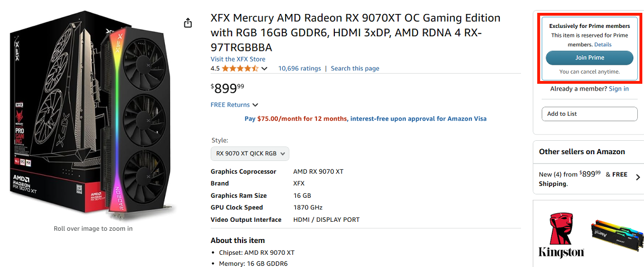Open the Kingston logo advertisement
This screenshot has width=644, height=267.
561,234
